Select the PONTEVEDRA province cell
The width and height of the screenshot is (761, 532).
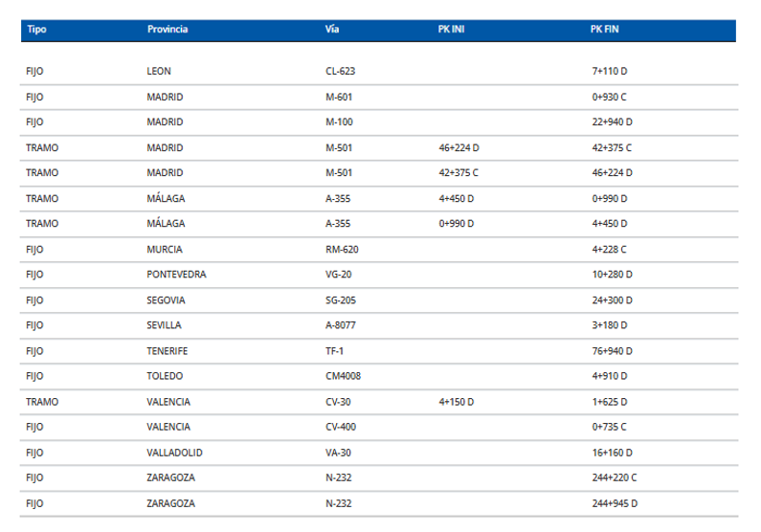[x=176, y=275]
